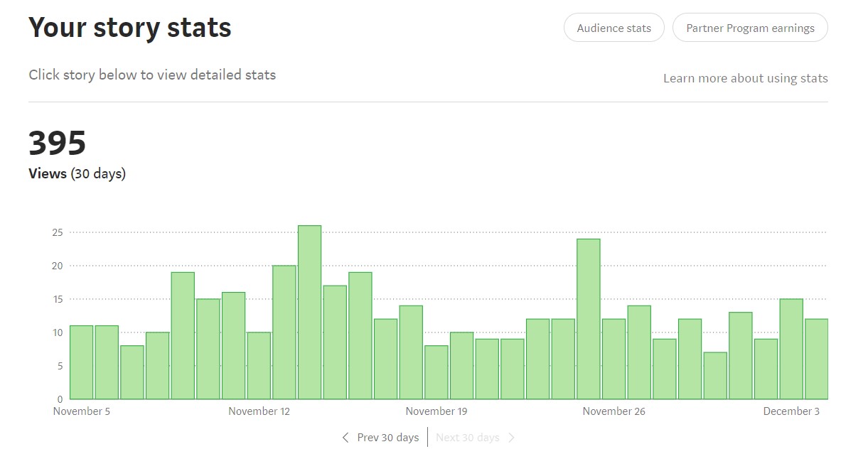Image resolution: width=868 pixels, height=454 pixels.
Task: Select the tallest bar with 26 views
Action: [x=309, y=313]
